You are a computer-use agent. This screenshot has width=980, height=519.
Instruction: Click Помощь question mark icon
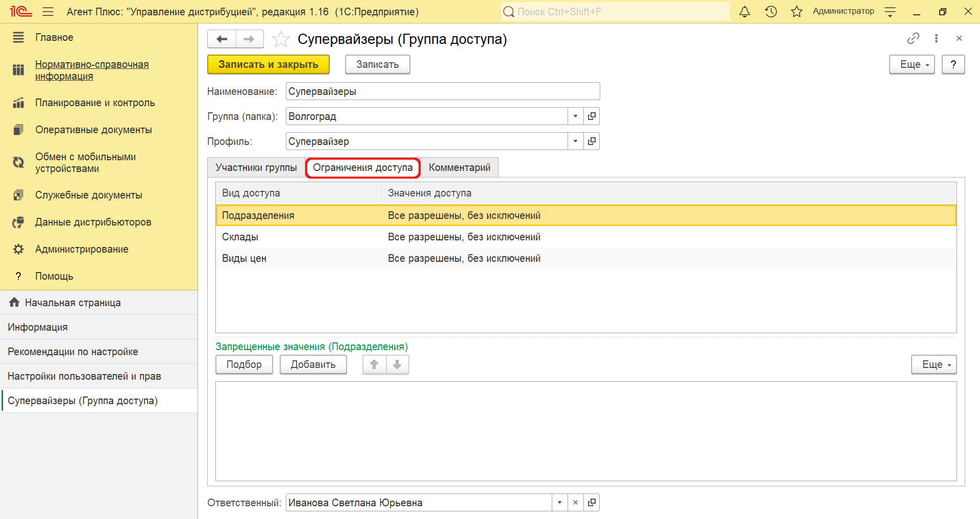coord(18,276)
